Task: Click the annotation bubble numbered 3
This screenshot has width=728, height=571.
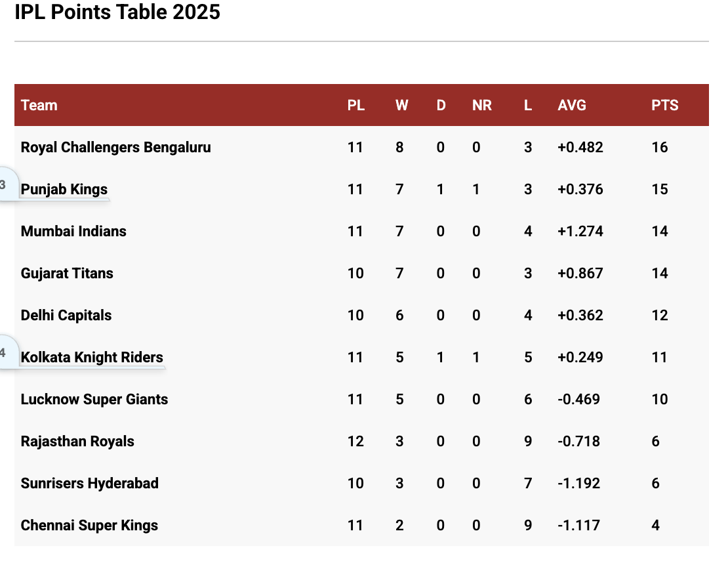Action: pos(5,186)
